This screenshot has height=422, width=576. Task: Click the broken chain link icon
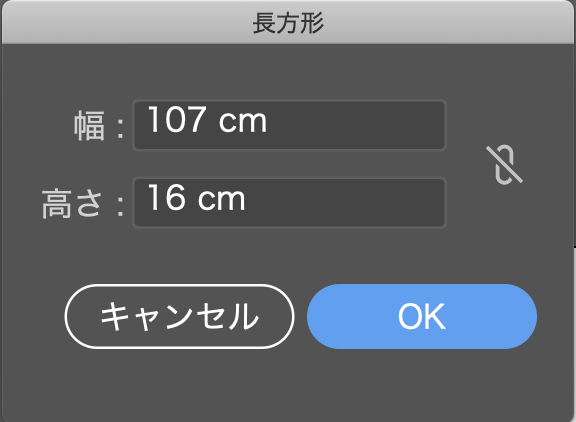point(504,164)
